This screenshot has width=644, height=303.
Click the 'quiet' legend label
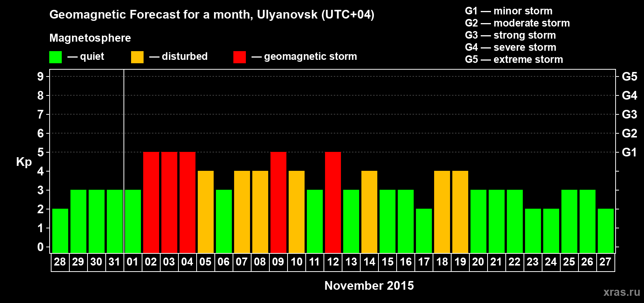coord(92,56)
